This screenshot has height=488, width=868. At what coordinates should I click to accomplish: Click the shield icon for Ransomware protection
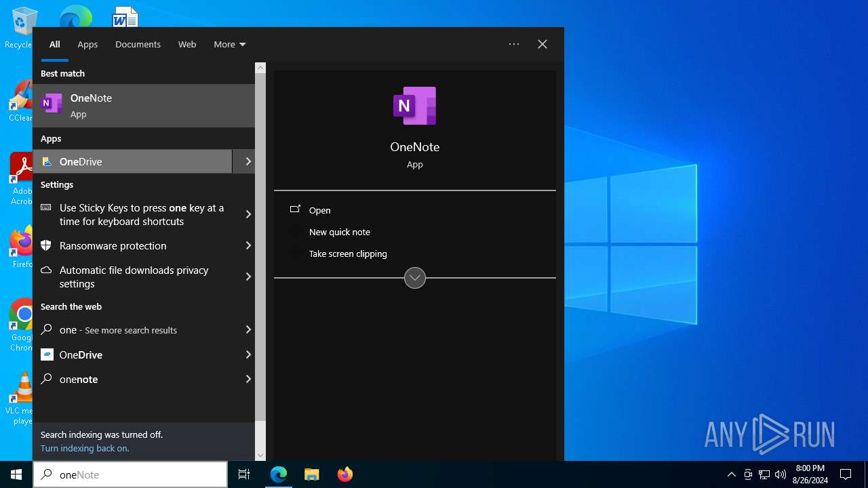pyautogui.click(x=46, y=245)
